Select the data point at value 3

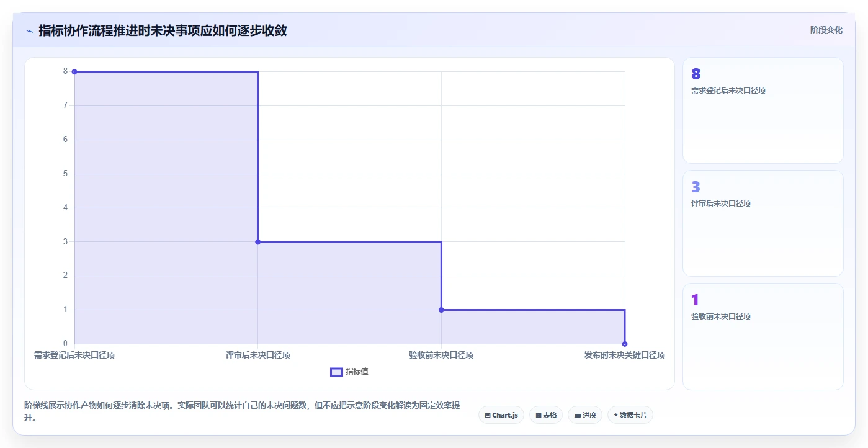pos(258,242)
